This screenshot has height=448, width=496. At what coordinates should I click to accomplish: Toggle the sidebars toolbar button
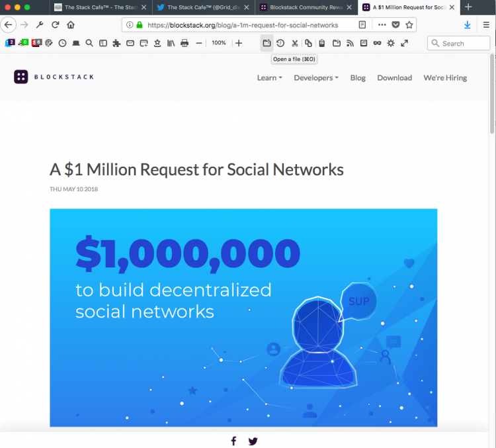point(103,43)
